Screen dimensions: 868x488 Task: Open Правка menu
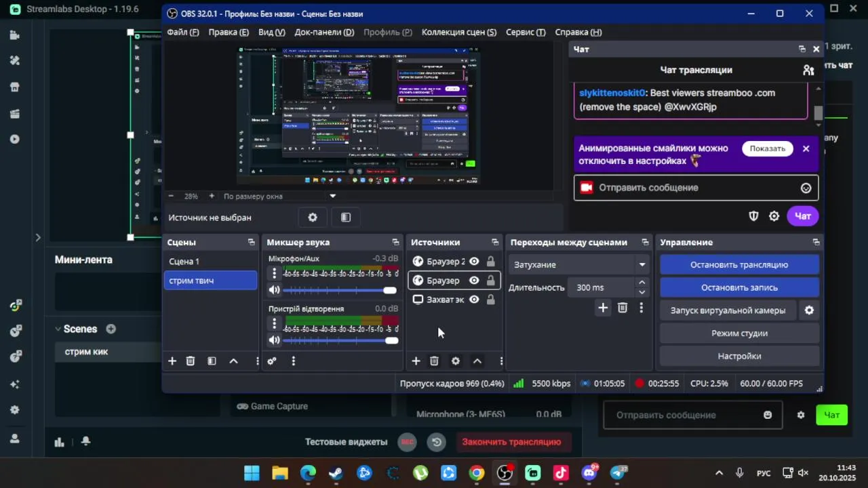[229, 32]
